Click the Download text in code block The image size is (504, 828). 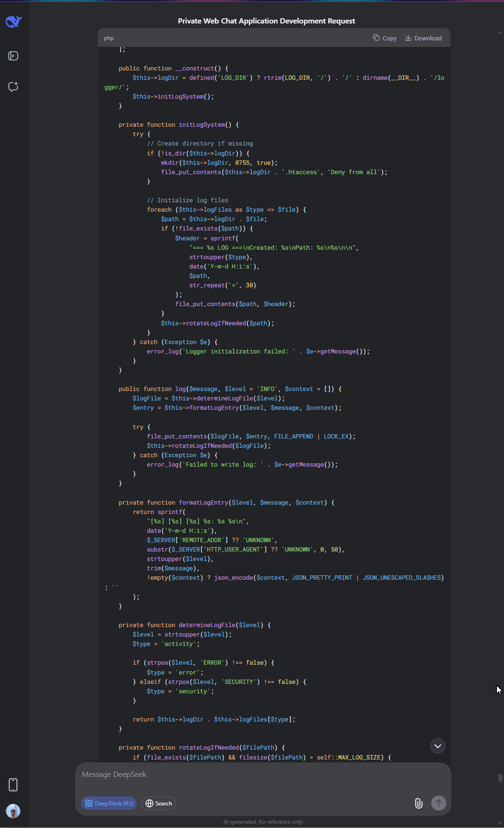click(428, 38)
